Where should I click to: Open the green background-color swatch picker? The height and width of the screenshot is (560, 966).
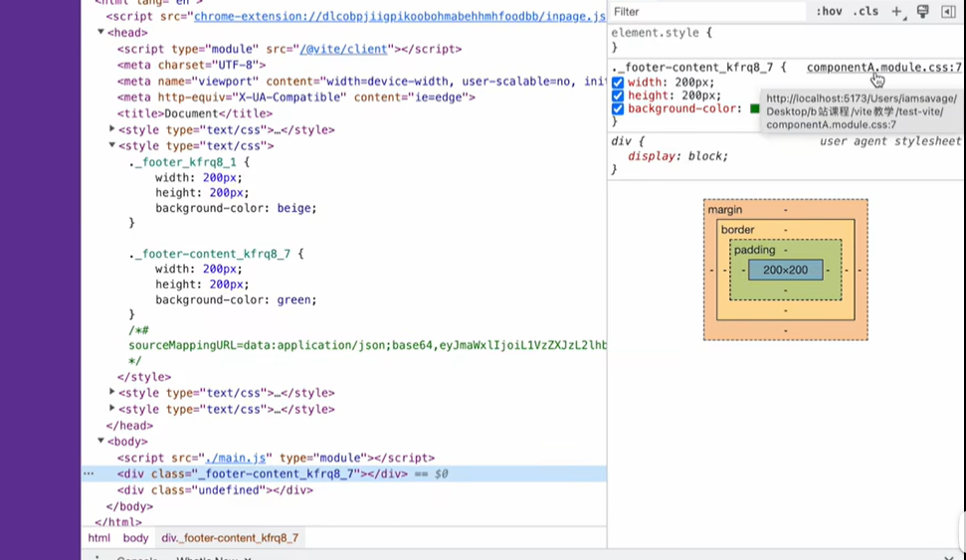755,108
